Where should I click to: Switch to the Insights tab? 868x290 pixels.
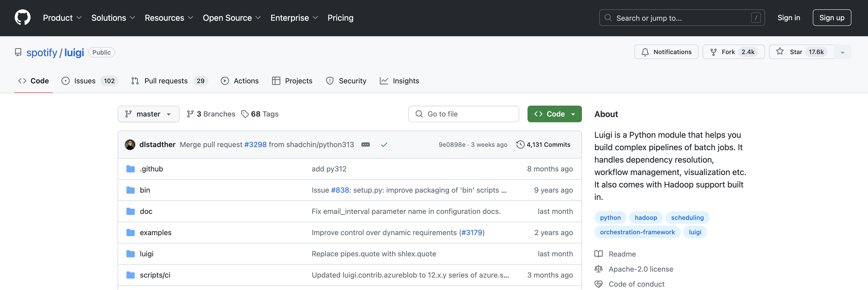click(x=399, y=81)
